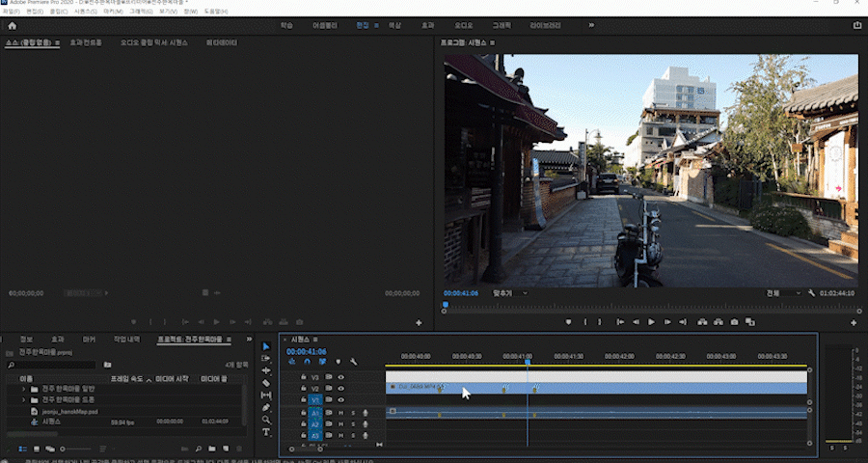
Task: Pick the Pen tool in the tools panel
Action: 266,407
